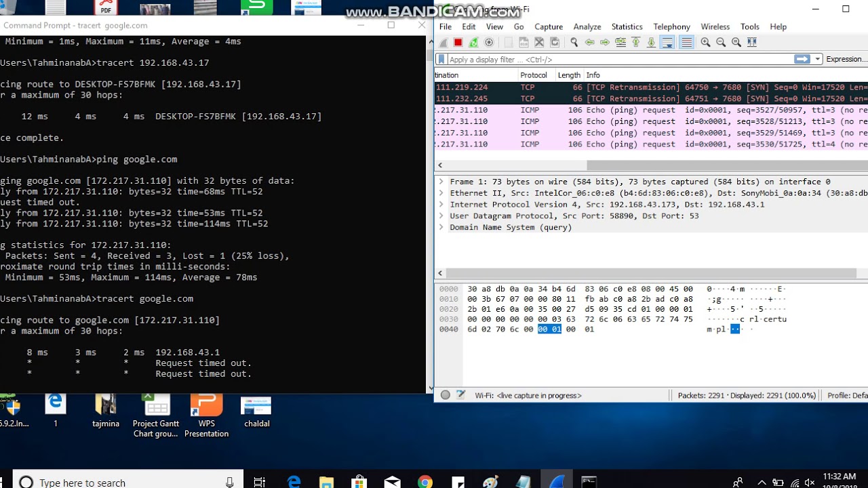This screenshot has height=488, width=868.
Task: Go forward to next packet arrow
Action: (x=605, y=42)
